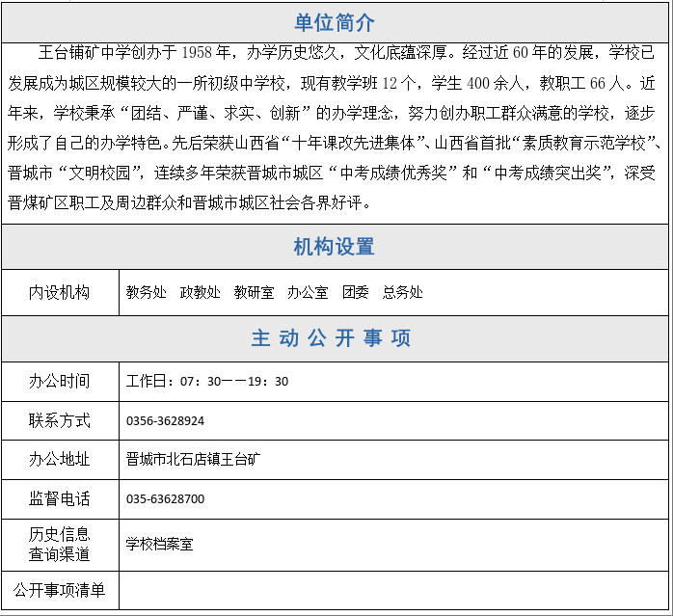Select the working hours 07:30–19:30 text
The width and height of the screenshot is (673, 616).
207,382
